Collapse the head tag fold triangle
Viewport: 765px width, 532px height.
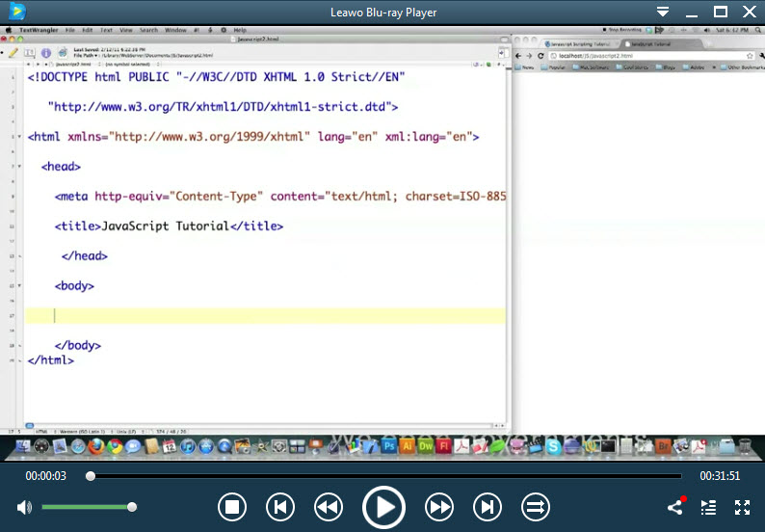tap(19, 167)
